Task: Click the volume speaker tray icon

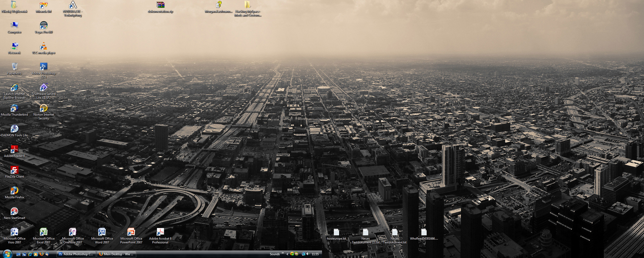Action: click(308, 254)
